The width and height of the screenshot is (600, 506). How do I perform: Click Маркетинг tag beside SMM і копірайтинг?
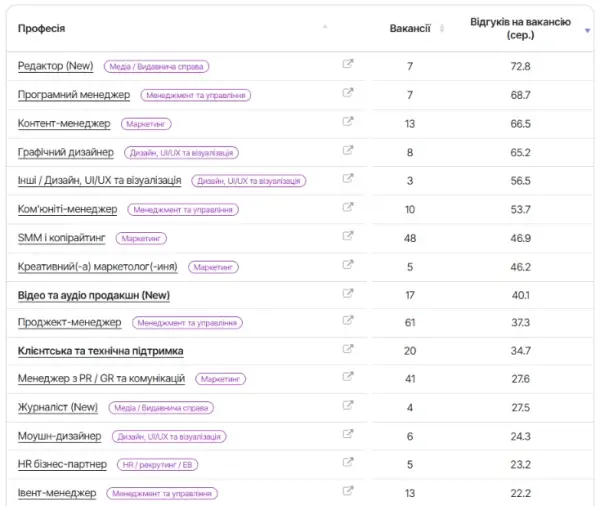(x=141, y=238)
